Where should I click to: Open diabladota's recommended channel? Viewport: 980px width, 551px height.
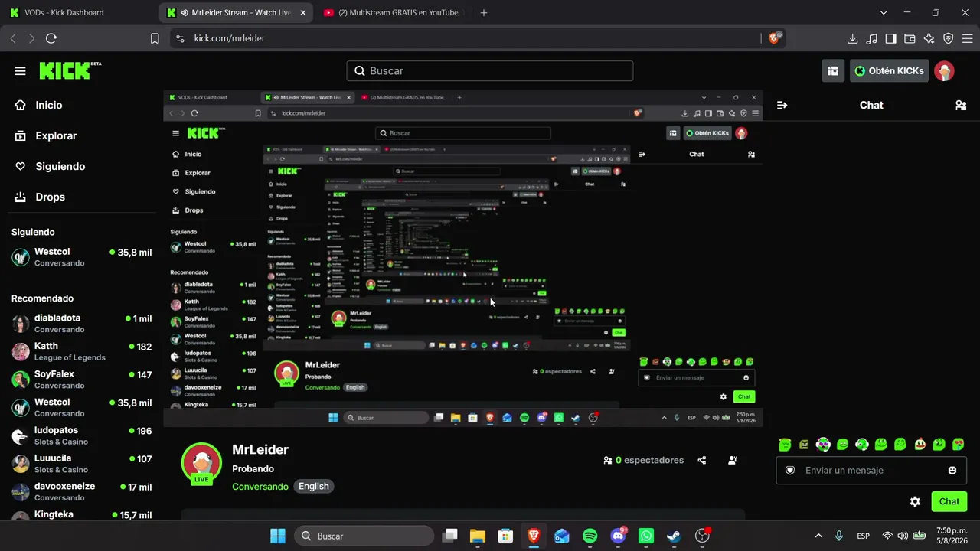pyautogui.click(x=81, y=323)
